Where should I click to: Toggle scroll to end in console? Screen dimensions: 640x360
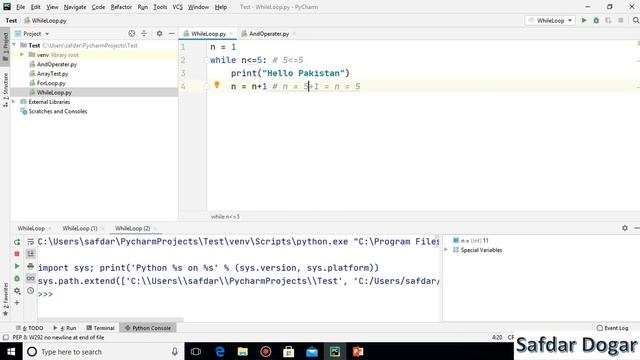31,254
